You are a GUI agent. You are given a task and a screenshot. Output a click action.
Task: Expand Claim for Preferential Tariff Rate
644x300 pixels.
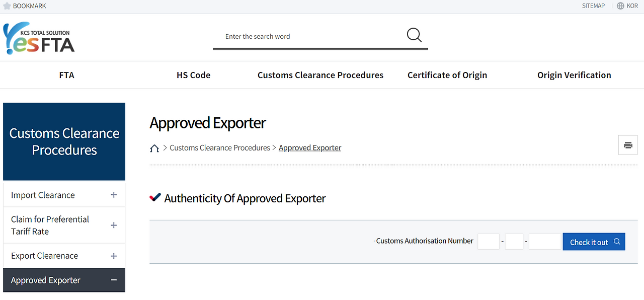114,226
